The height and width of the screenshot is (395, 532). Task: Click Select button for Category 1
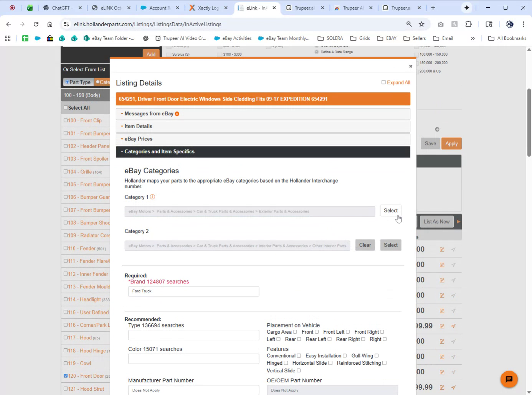pyautogui.click(x=391, y=211)
